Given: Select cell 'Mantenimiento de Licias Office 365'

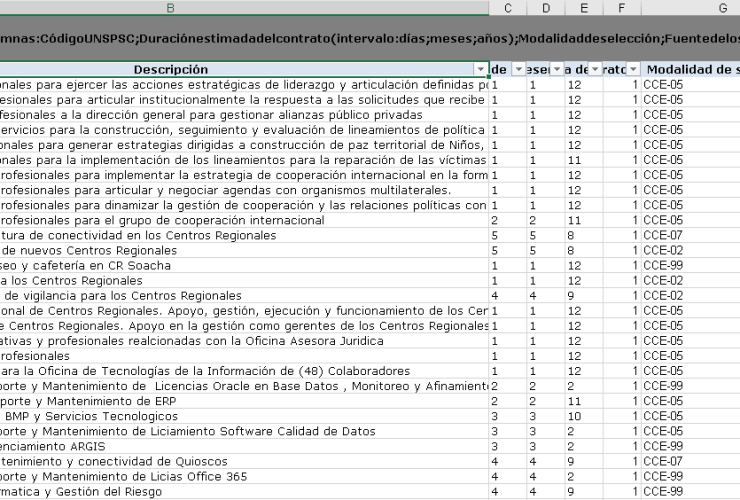Looking at the screenshot, I should pos(244,476).
